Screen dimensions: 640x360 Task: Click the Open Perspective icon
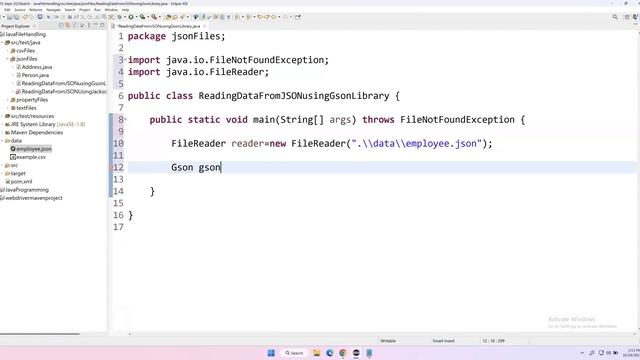627,17
